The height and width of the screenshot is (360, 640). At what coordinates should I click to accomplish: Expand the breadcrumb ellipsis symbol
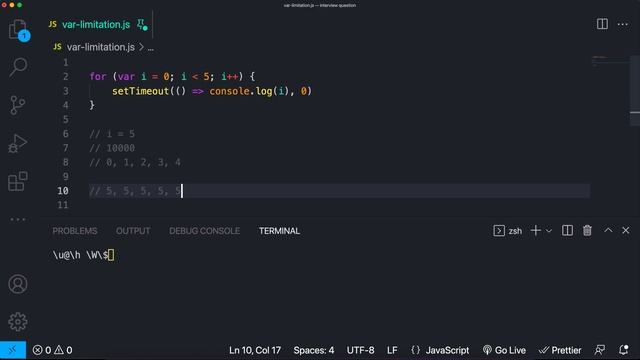tap(151, 48)
